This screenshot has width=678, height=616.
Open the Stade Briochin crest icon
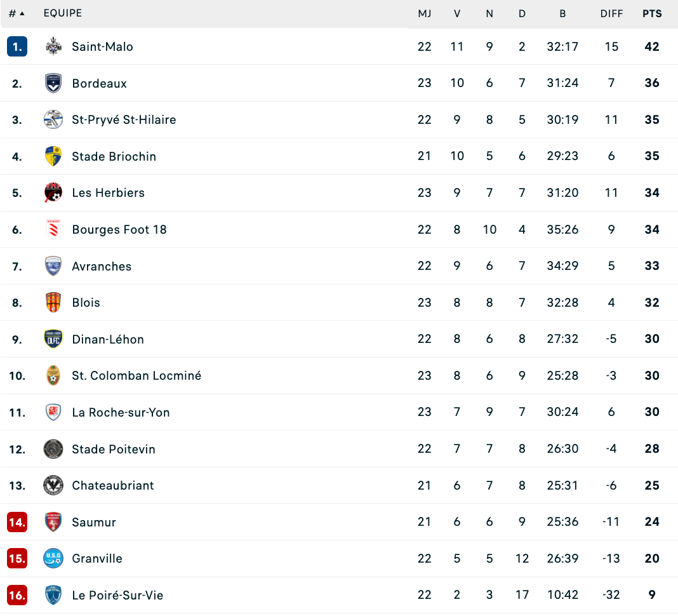53,156
